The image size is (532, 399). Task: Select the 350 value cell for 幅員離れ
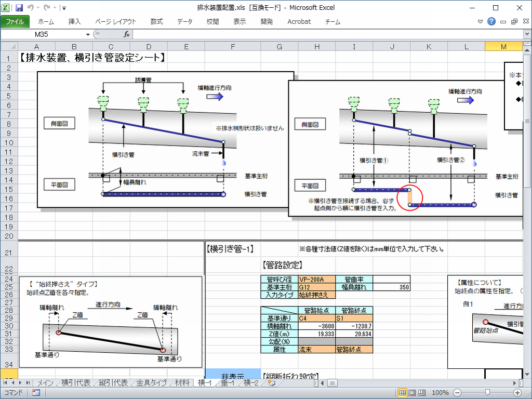[391, 287]
